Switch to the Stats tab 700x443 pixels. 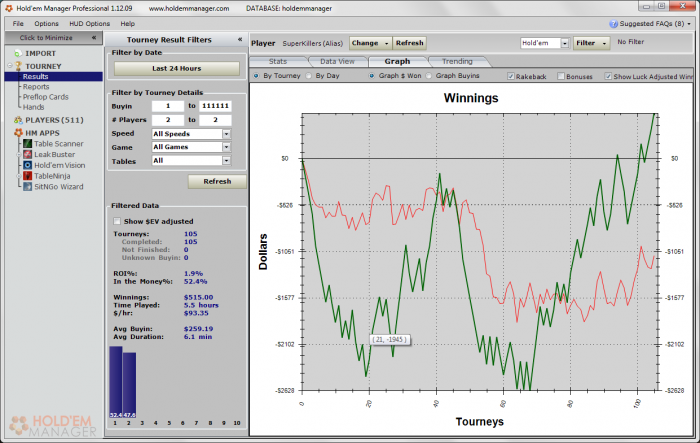(278, 61)
